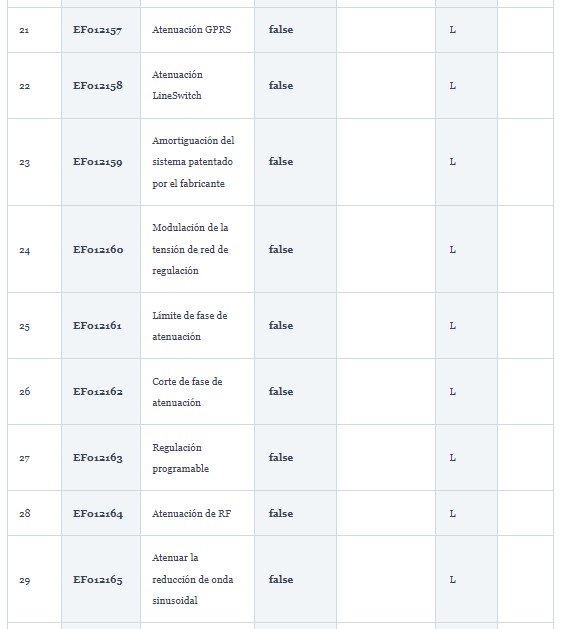Click the EF012163 code

(97, 458)
